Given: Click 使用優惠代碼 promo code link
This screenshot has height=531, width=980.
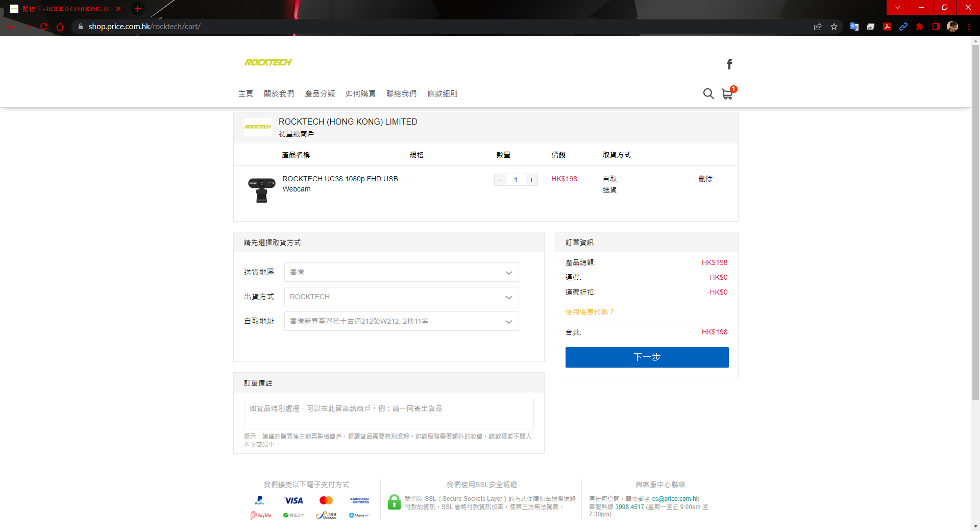Looking at the screenshot, I should point(590,312).
